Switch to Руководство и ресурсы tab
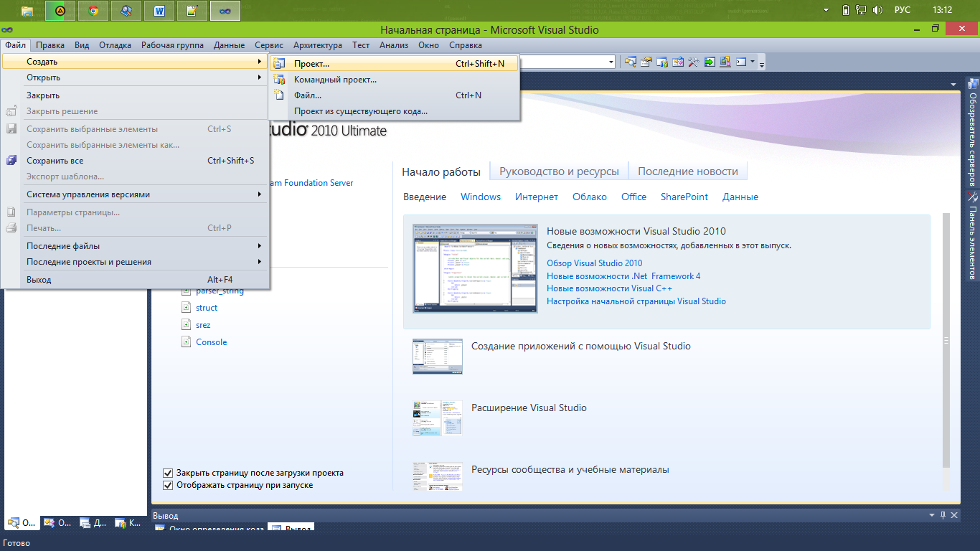 click(559, 171)
